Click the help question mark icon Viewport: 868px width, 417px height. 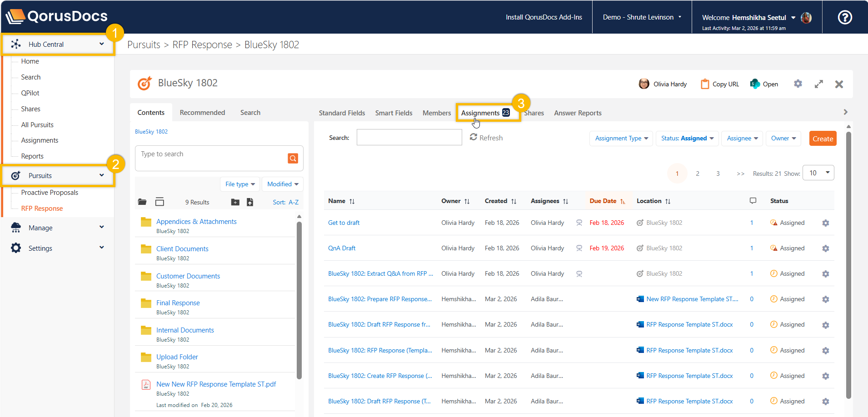click(844, 17)
